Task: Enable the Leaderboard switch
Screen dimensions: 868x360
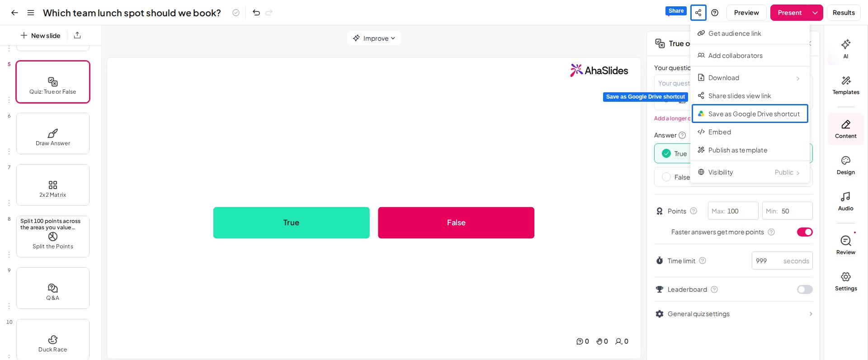Action: point(805,289)
